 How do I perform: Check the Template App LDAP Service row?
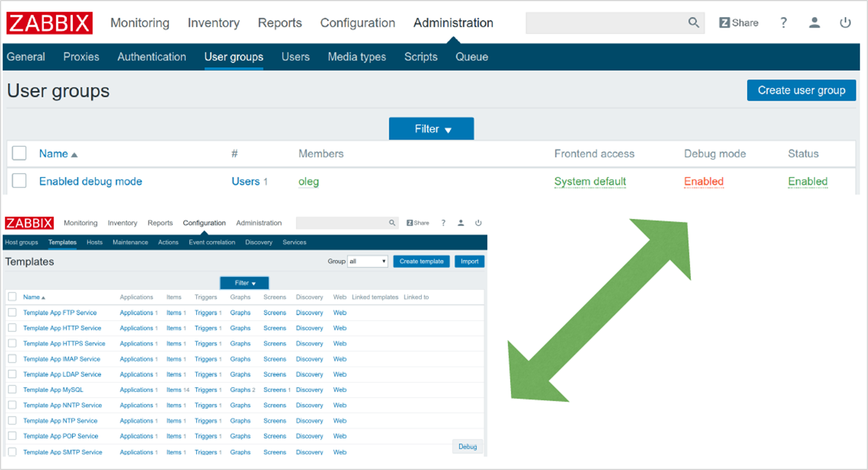tap(12, 374)
